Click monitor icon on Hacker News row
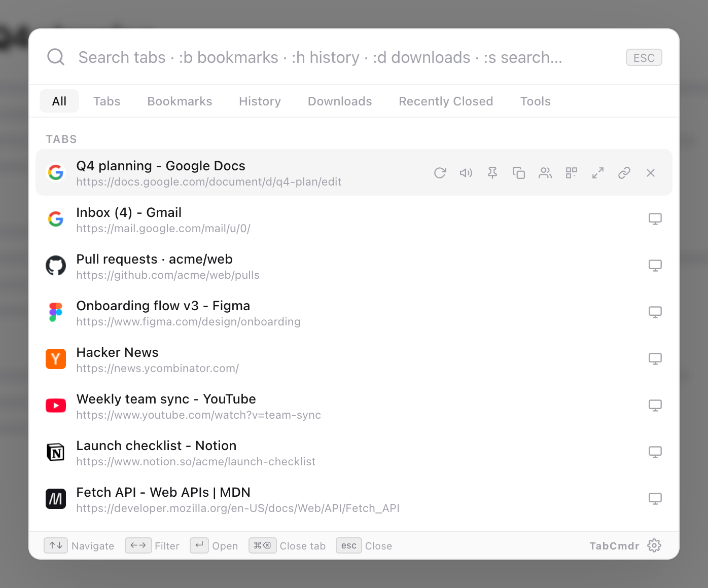The height and width of the screenshot is (588, 708). (655, 359)
